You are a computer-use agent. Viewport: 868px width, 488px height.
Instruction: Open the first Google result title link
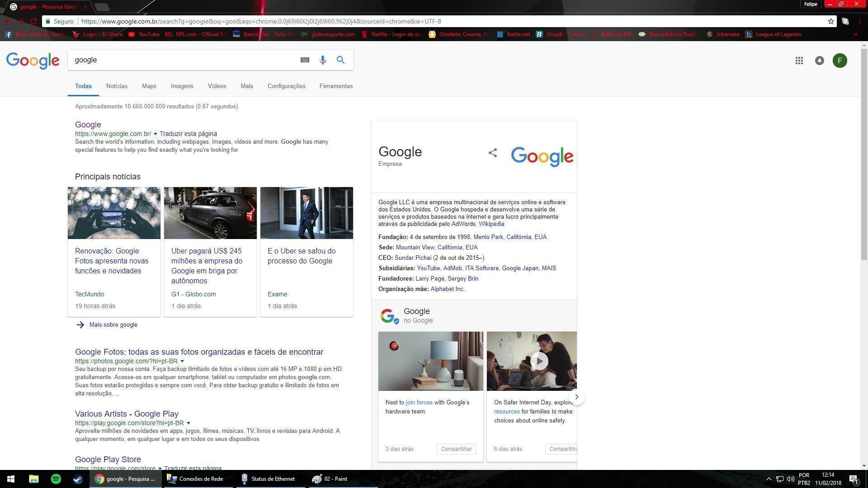(x=88, y=125)
